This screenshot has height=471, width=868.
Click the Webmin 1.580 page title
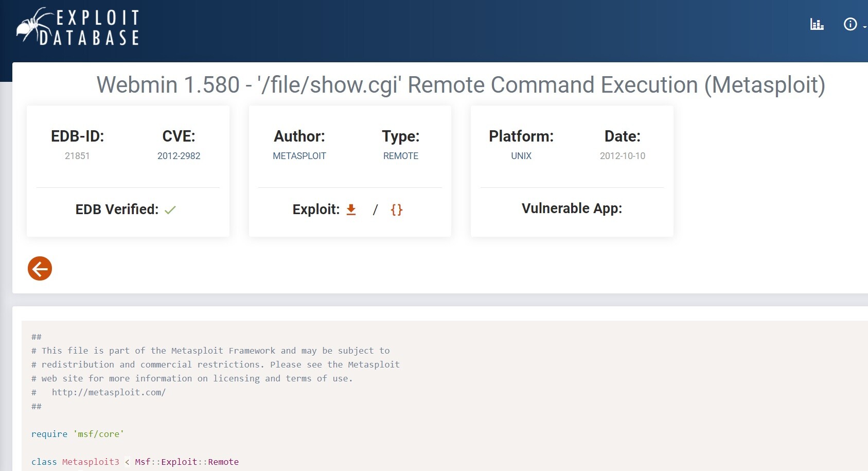pyautogui.click(x=460, y=85)
